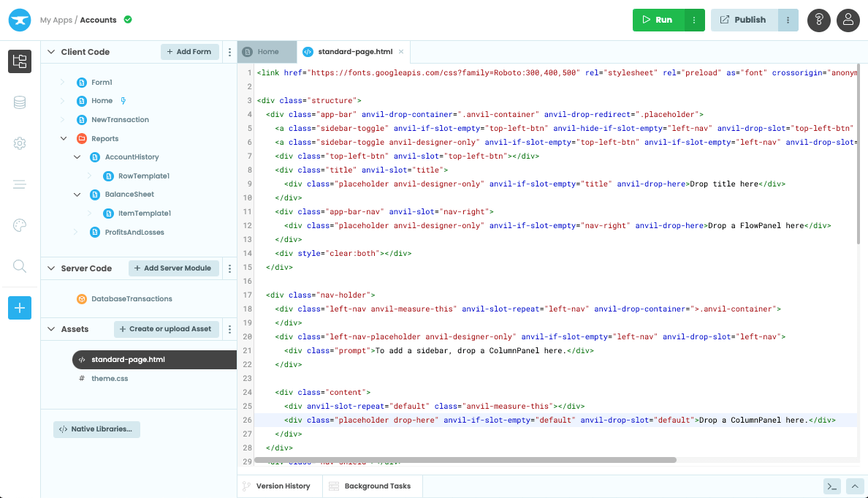The image size is (868, 498).
Task: Open the Data Tables panel
Action: click(20, 102)
